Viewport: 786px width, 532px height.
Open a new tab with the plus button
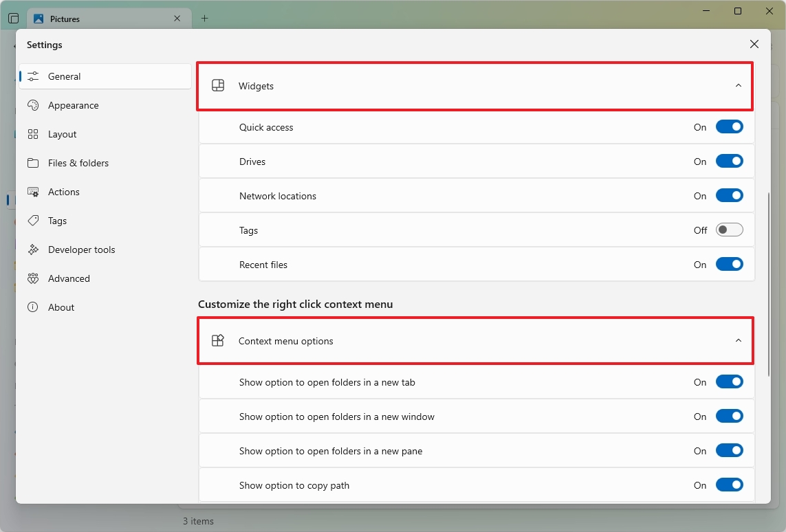tap(204, 19)
